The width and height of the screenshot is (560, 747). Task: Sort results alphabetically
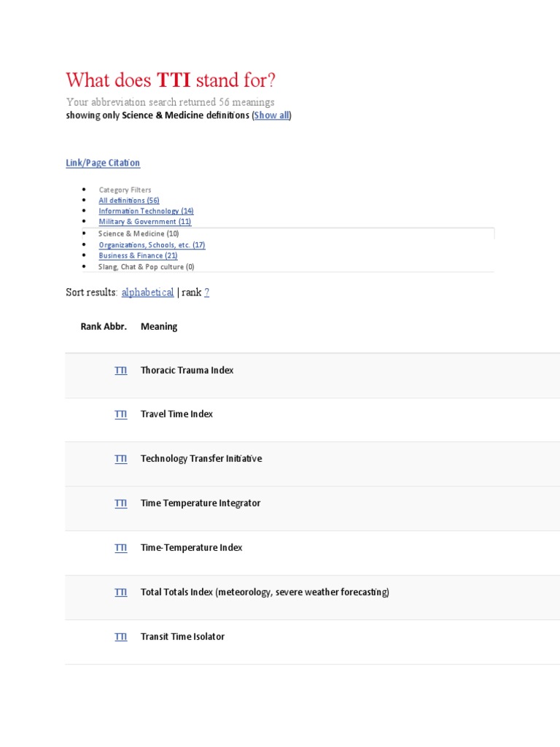click(x=147, y=293)
